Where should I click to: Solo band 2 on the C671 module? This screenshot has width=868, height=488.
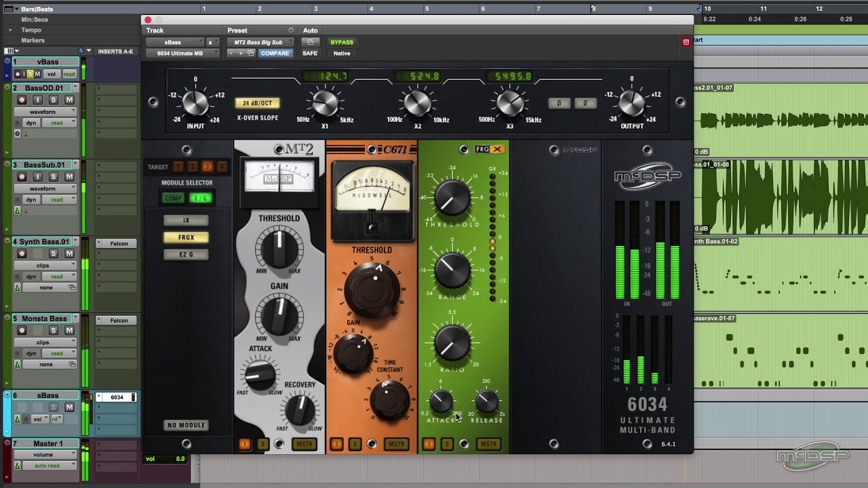[x=355, y=445]
